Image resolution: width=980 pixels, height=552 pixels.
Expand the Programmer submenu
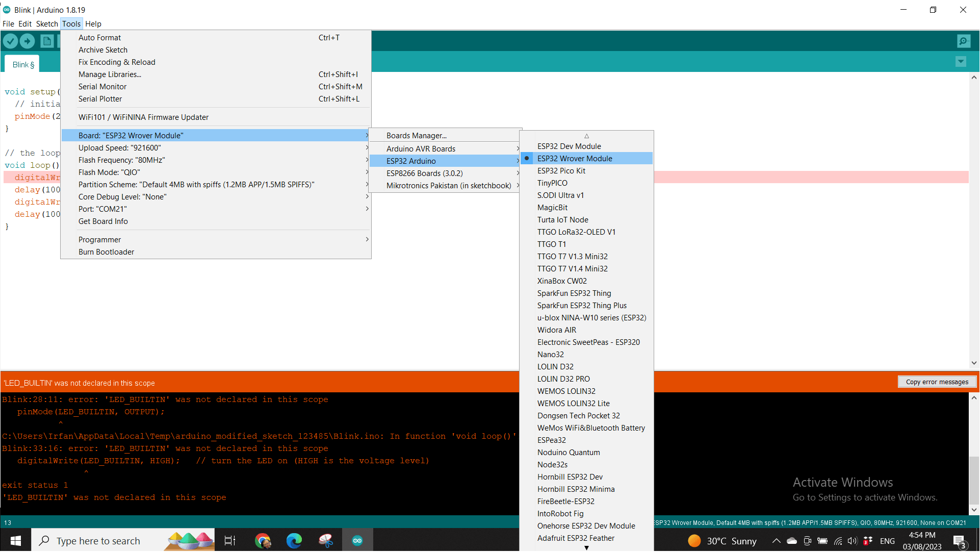[x=216, y=240]
